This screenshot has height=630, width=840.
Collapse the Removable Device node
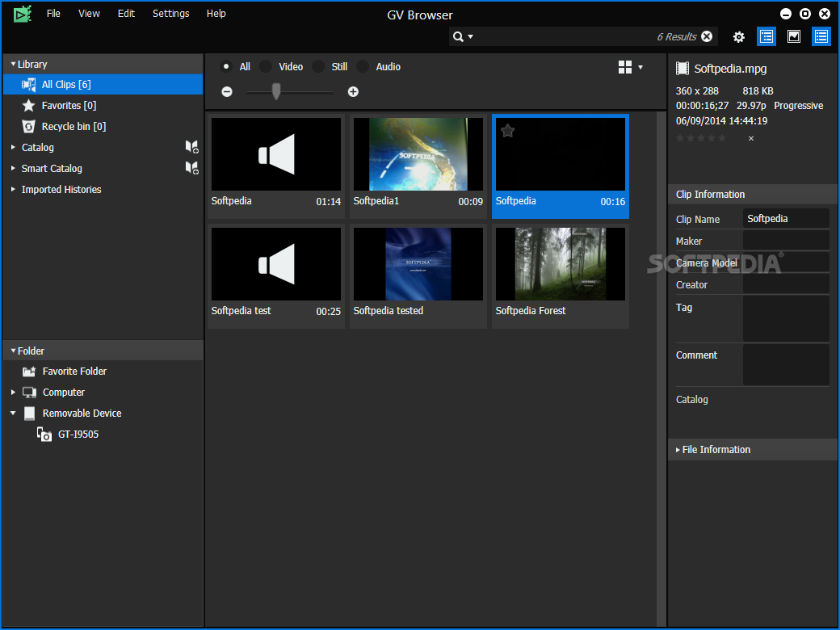click(14, 413)
